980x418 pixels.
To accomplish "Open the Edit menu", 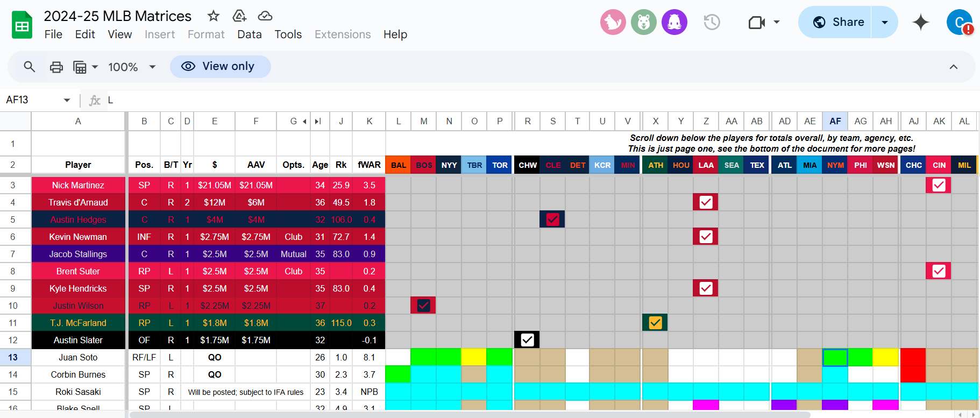I will tap(85, 34).
